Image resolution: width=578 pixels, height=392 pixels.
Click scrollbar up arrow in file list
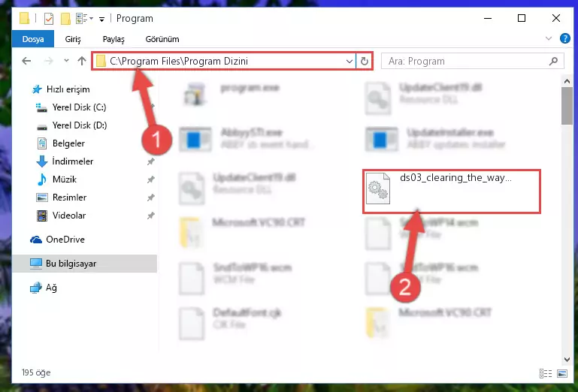pos(567,81)
